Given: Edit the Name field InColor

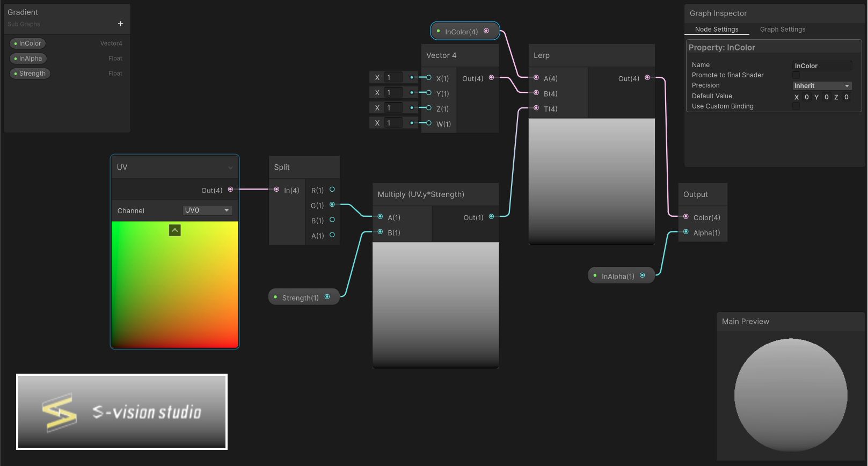Looking at the screenshot, I should (822, 65).
